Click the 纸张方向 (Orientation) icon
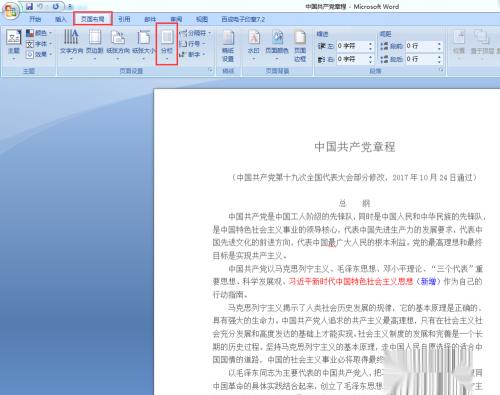Screen dimensions: 500x395 118,37
